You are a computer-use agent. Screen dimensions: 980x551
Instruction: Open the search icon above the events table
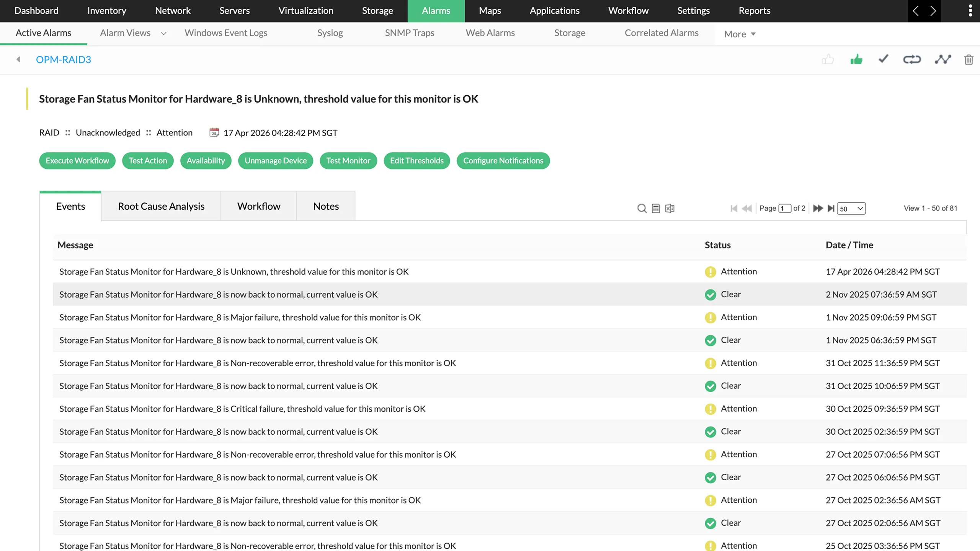tap(641, 209)
